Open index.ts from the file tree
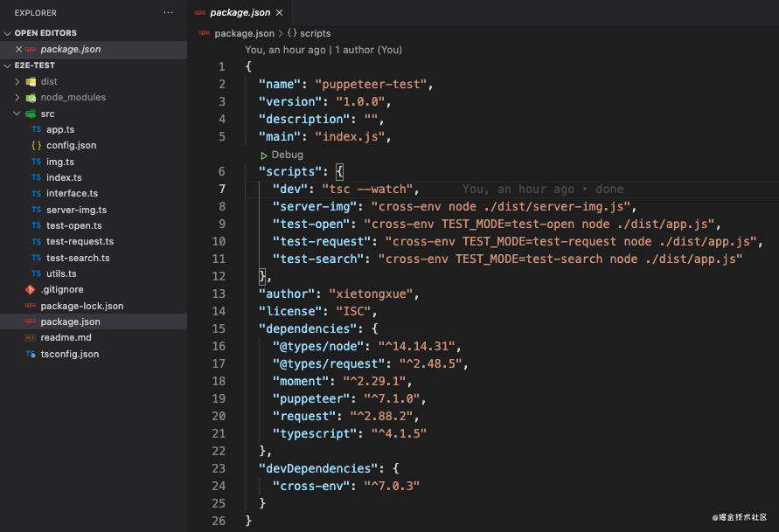Screen dimensions: 779x532 [x=64, y=177]
